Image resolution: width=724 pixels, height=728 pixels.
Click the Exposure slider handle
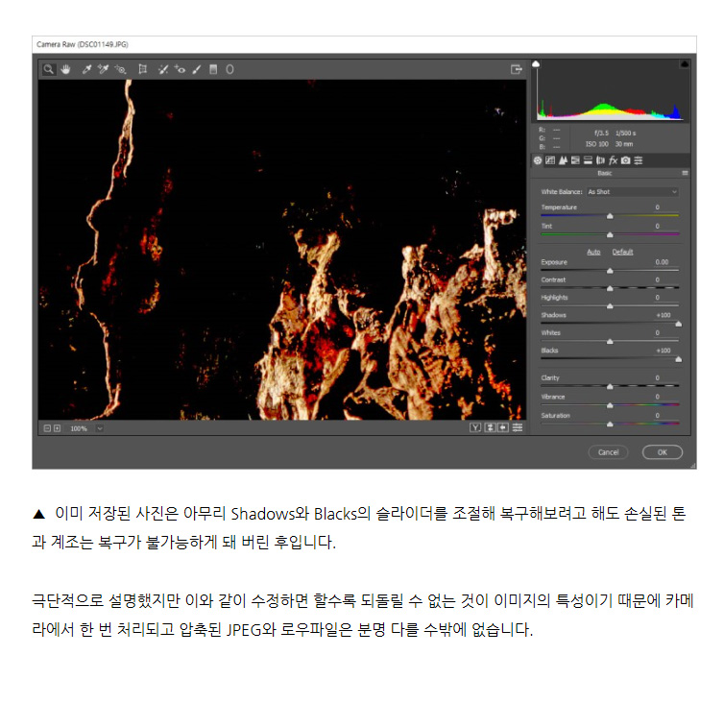610,271
